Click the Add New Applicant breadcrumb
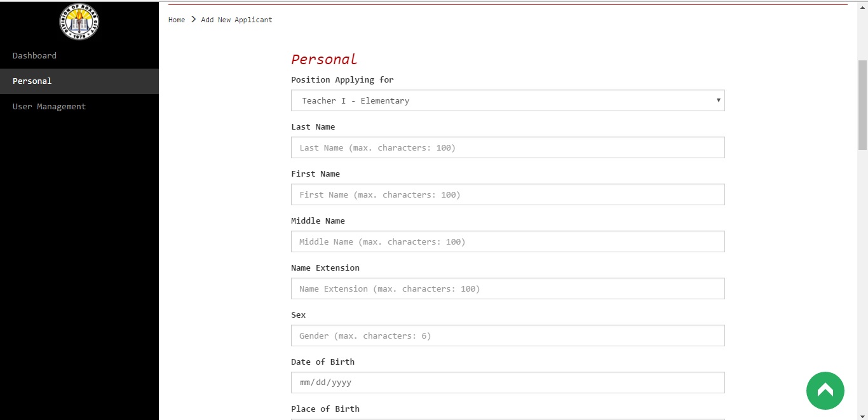This screenshot has height=420, width=868. point(236,20)
